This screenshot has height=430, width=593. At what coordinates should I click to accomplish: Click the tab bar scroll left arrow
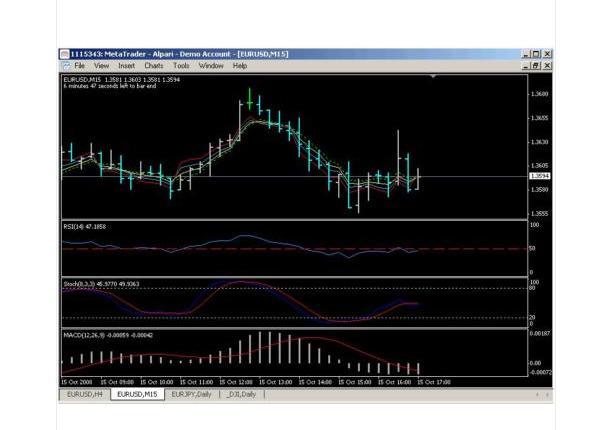click(x=537, y=394)
